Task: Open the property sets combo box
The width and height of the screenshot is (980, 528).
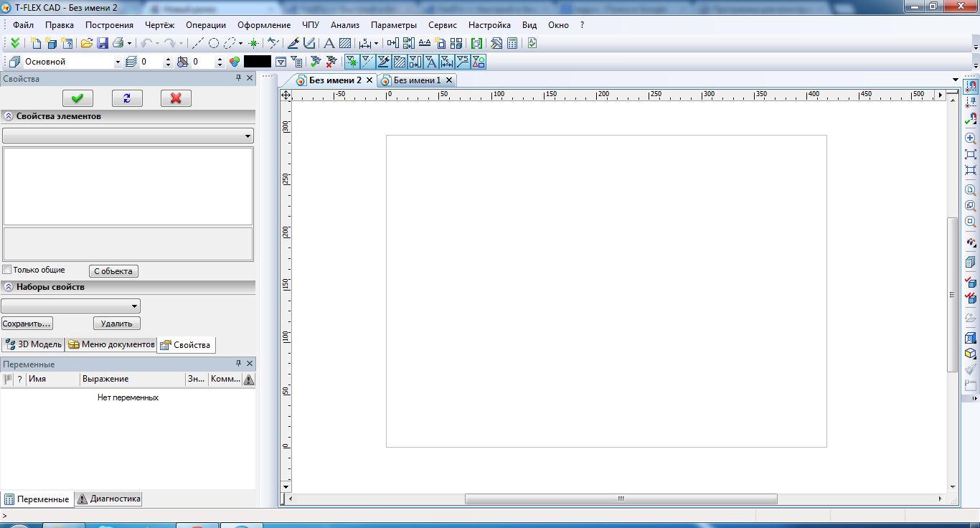Action: [70, 306]
